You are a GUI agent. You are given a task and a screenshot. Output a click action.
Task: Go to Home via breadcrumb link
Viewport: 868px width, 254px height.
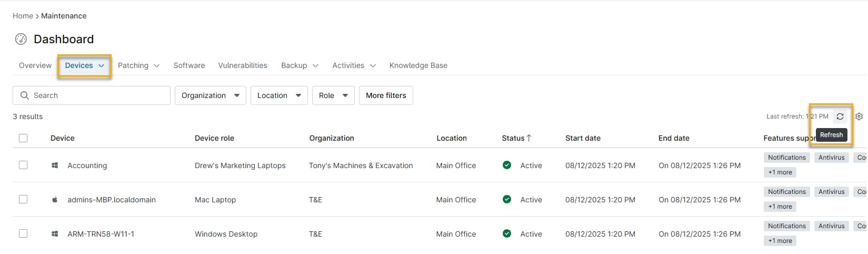click(x=23, y=16)
